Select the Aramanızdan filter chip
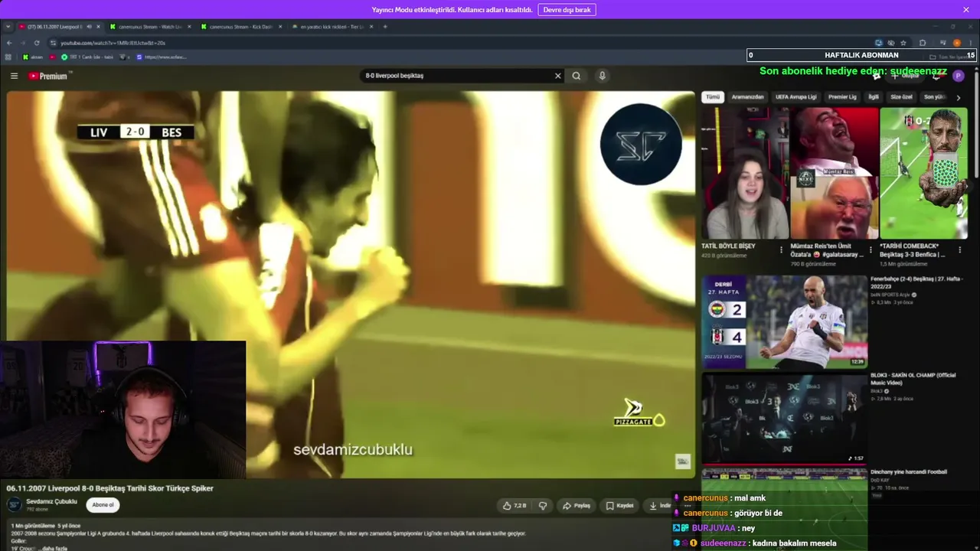 pyautogui.click(x=748, y=97)
